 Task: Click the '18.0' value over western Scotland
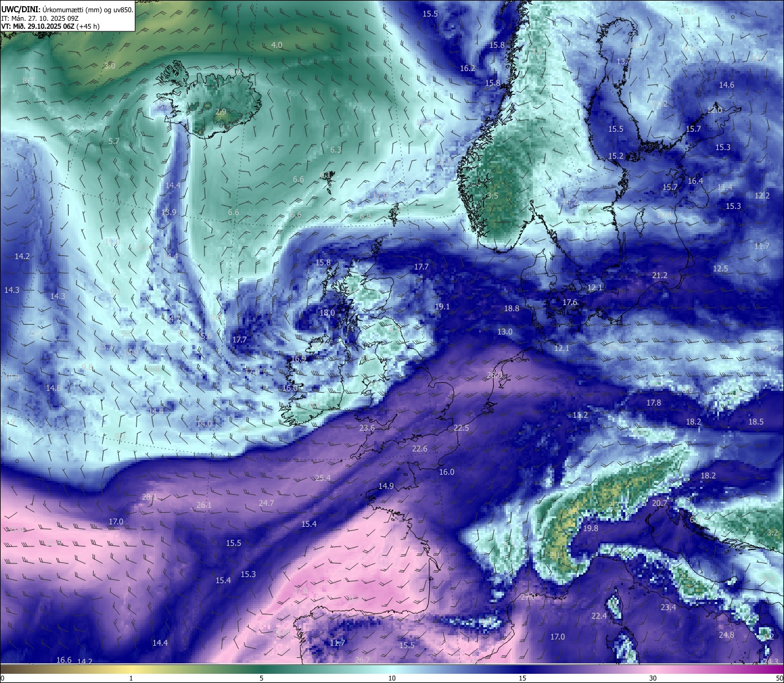pos(327,313)
